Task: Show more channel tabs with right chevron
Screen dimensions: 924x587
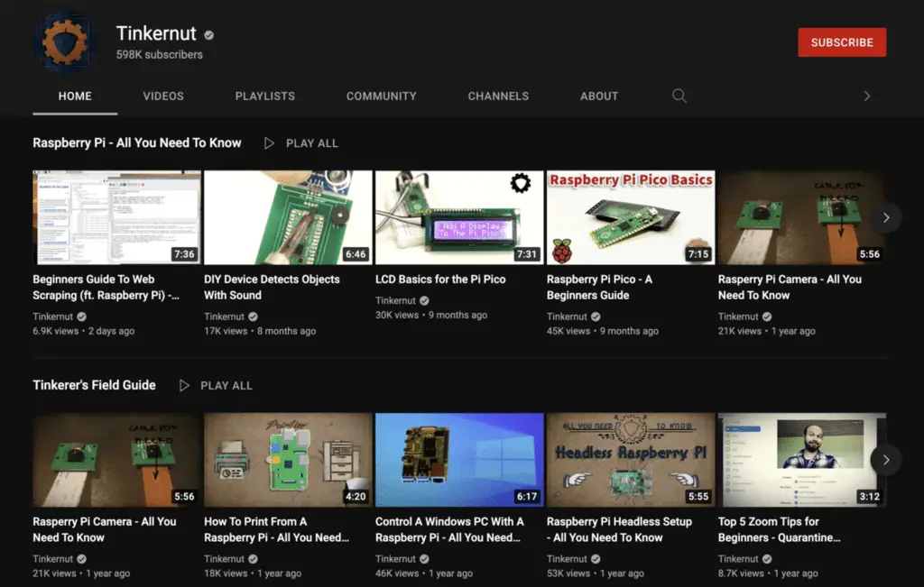Action: 866,96
